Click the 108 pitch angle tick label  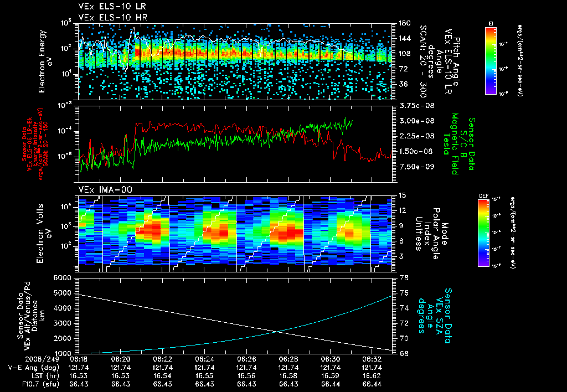pyautogui.click(x=405, y=54)
